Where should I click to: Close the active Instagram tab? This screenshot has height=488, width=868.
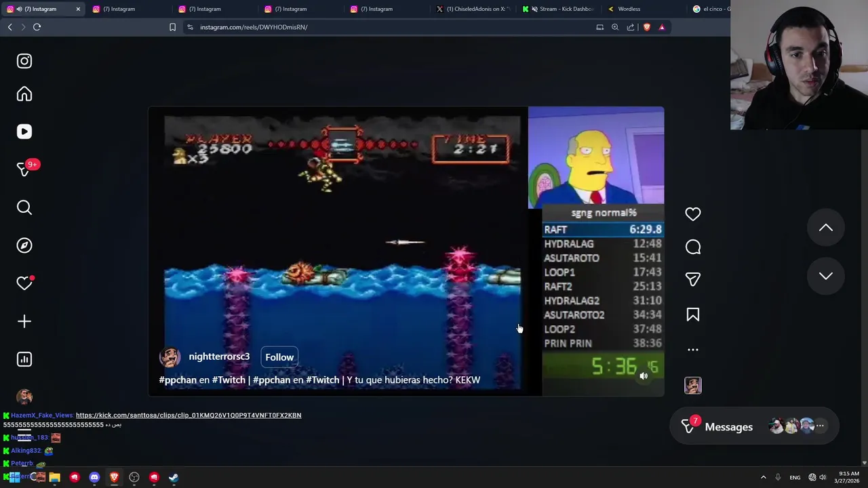(x=78, y=9)
